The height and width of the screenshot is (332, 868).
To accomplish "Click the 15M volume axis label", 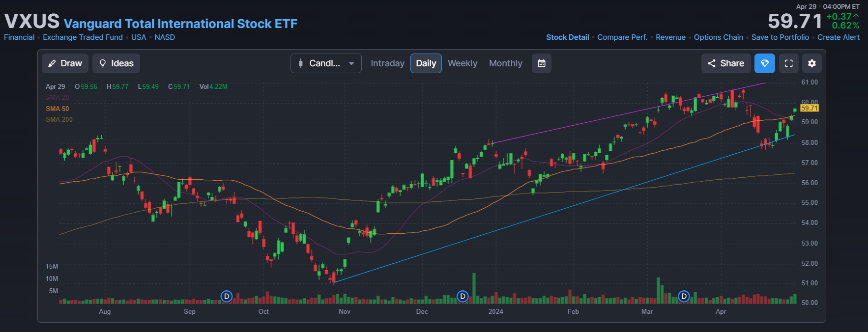I will [52, 266].
